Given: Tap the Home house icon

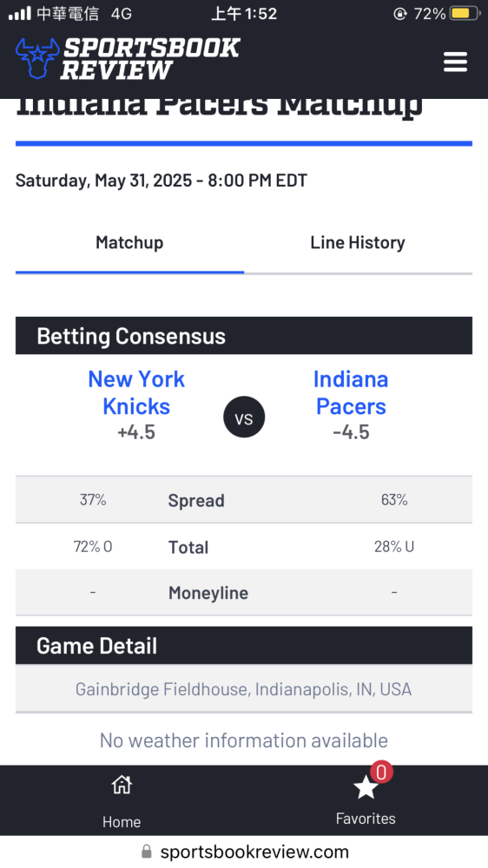Looking at the screenshot, I should tap(122, 784).
